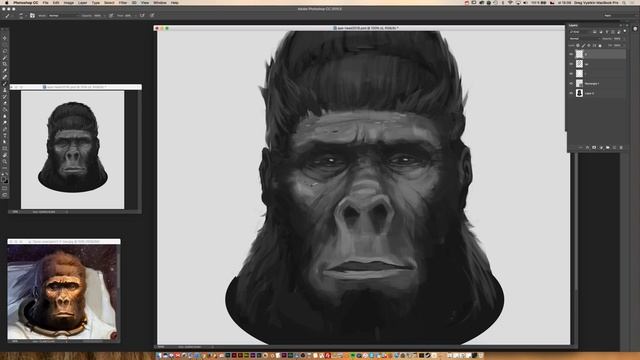Viewport: 640px width, 360px height.
Task: Change screen mode from toolbox bottom
Action: [5, 195]
